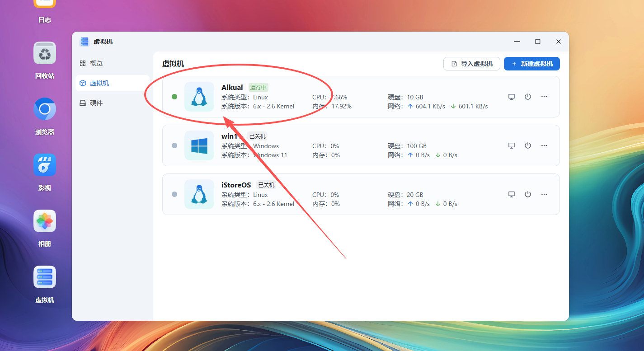The image size is (644, 351).
Task: Click the 已关机 badge on win11
Action: coord(258,136)
